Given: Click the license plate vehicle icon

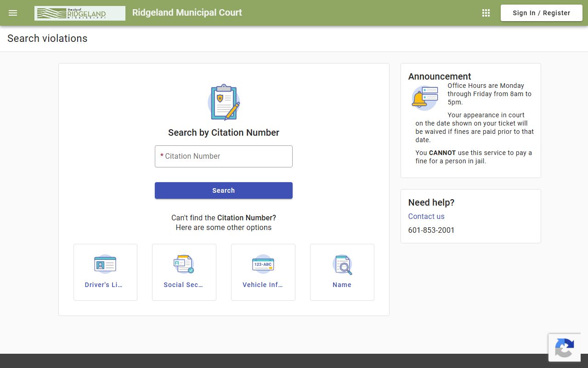Looking at the screenshot, I should click(263, 264).
